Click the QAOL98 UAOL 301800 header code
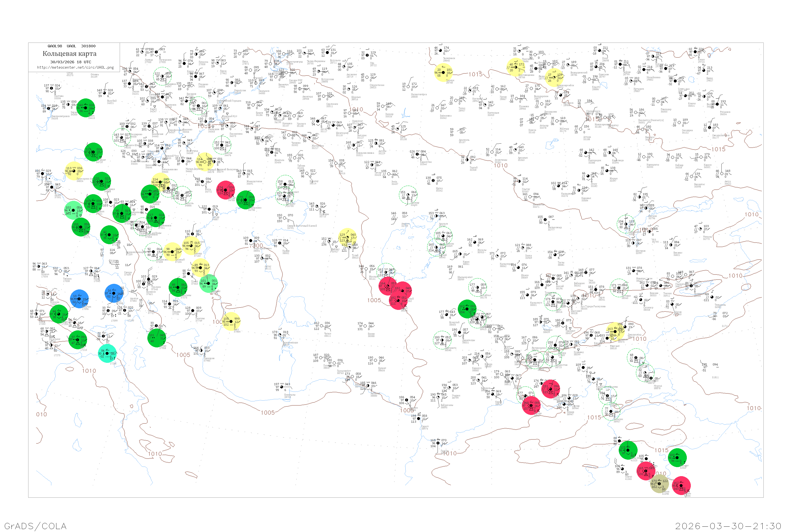Image resolution: width=798 pixels, height=532 pixels. click(x=72, y=46)
